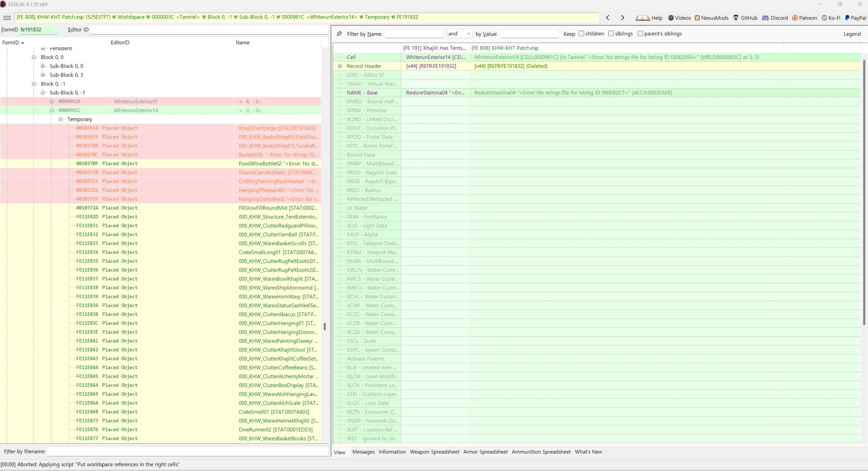Screen dimensions: 868x471
Task: Toggle parent's siblings checkbox
Action: [x=640, y=33]
